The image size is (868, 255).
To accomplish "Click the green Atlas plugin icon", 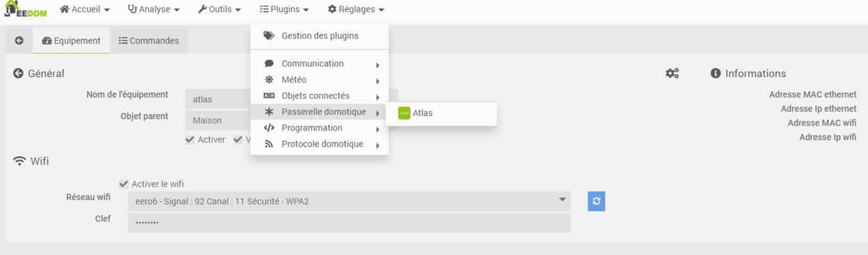I will coord(404,113).
